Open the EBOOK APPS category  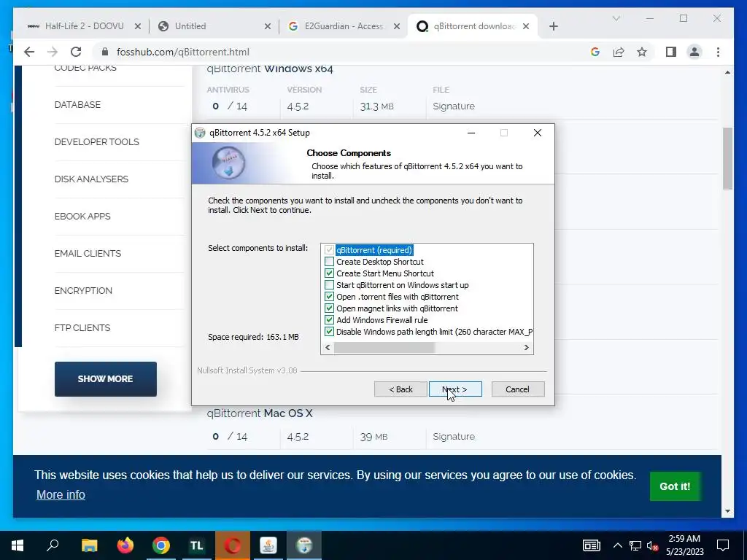pyautogui.click(x=82, y=216)
